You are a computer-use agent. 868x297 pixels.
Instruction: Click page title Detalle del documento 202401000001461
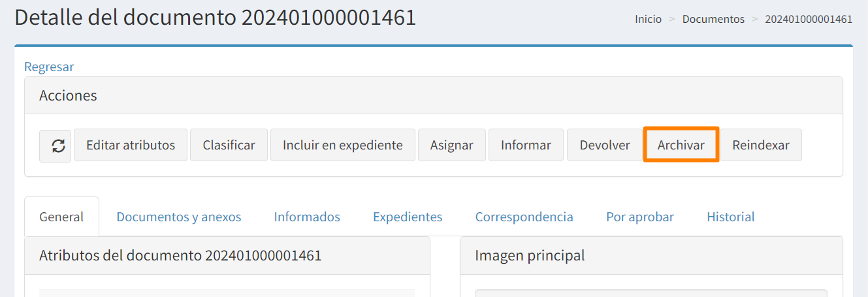[216, 18]
